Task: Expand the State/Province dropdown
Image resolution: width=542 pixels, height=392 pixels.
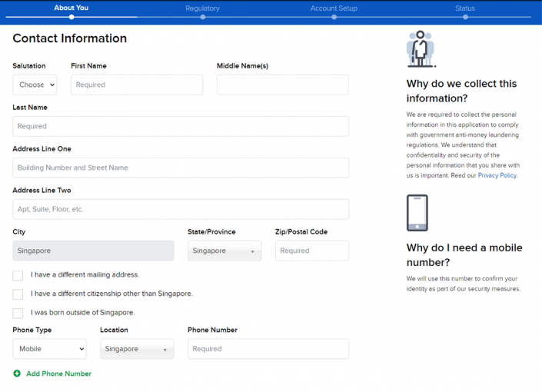Action: tap(224, 251)
